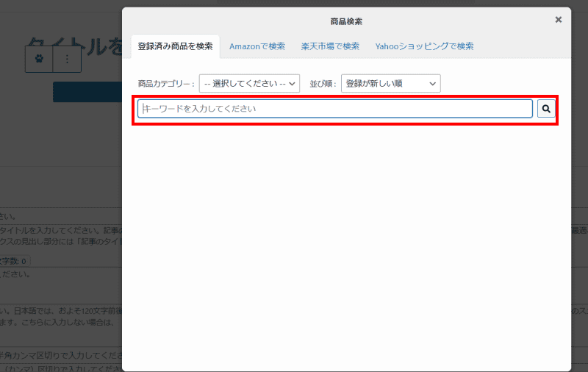Open the 並び順 sort dropdown showing 登録が新しい順

[x=390, y=84]
